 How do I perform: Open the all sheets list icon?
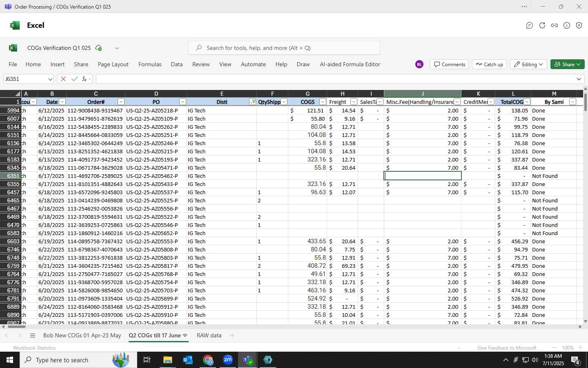(33, 335)
